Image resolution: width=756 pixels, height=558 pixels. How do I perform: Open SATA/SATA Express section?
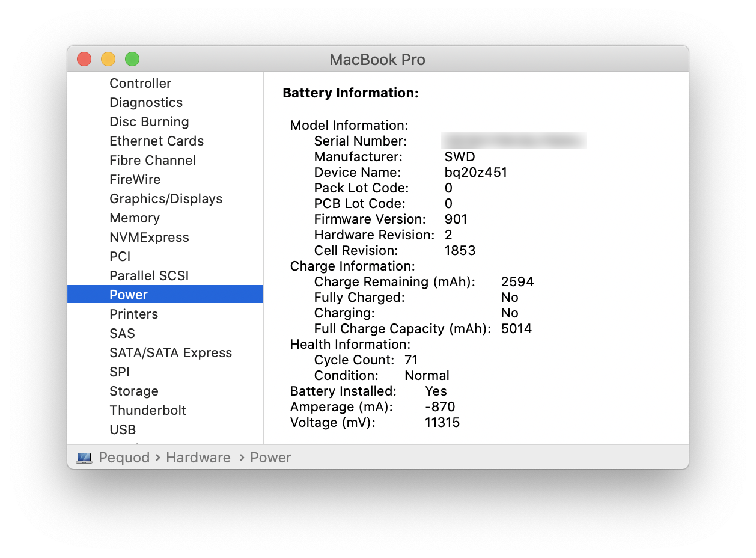[x=165, y=353]
